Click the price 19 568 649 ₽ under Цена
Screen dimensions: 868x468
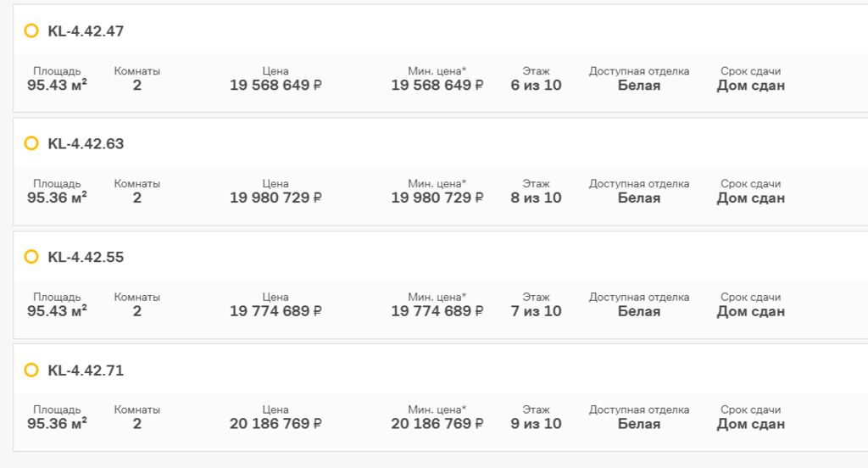pyautogui.click(x=275, y=86)
